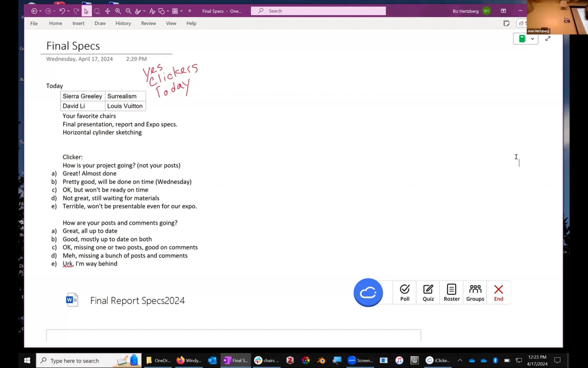Zoom out of the page

[128, 11]
